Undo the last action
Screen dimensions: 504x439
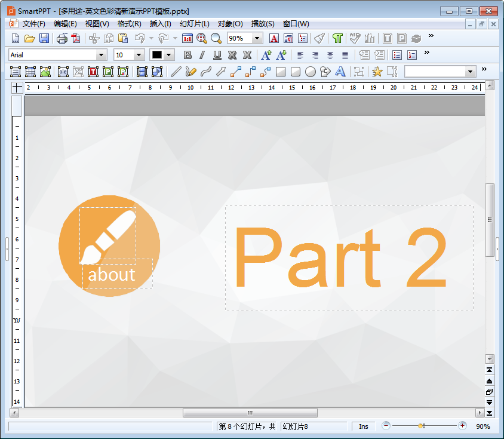coord(140,38)
